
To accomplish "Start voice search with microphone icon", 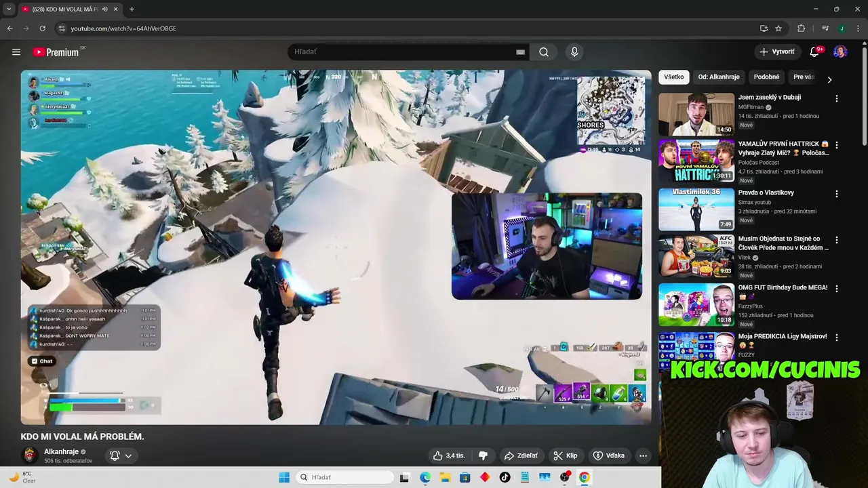I will pos(574,52).
